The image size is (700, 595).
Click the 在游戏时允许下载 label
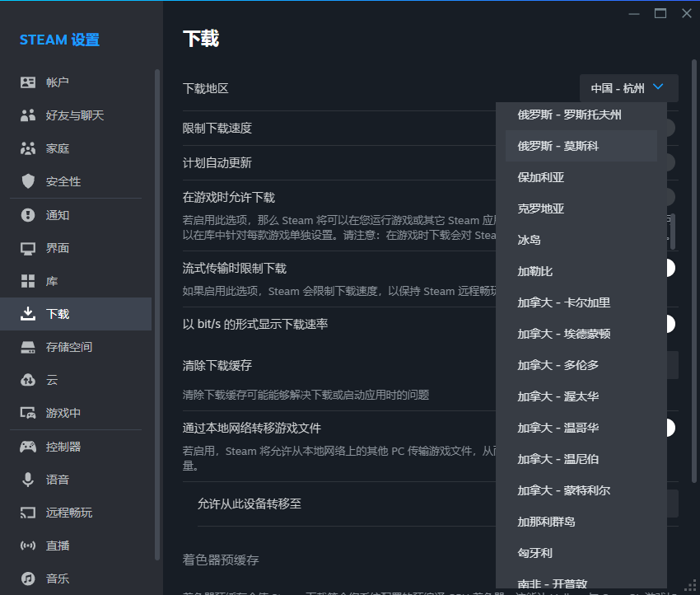click(x=229, y=197)
